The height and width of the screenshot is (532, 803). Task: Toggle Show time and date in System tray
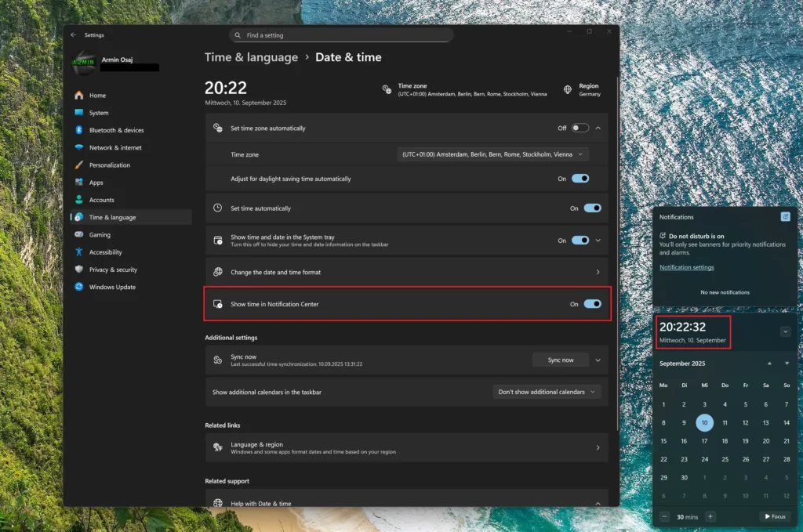coord(580,241)
